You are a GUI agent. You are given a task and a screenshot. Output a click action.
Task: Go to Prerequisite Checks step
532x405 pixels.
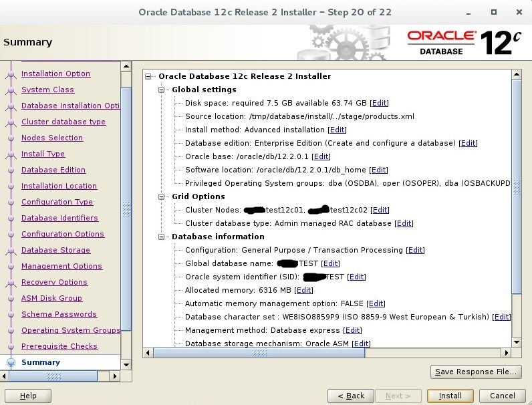pyautogui.click(x=59, y=346)
